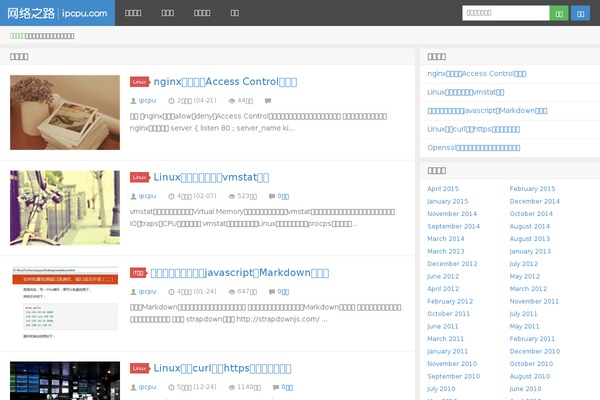Click author ipcpu under Markdown article

pyautogui.click(x=147, y=291)
